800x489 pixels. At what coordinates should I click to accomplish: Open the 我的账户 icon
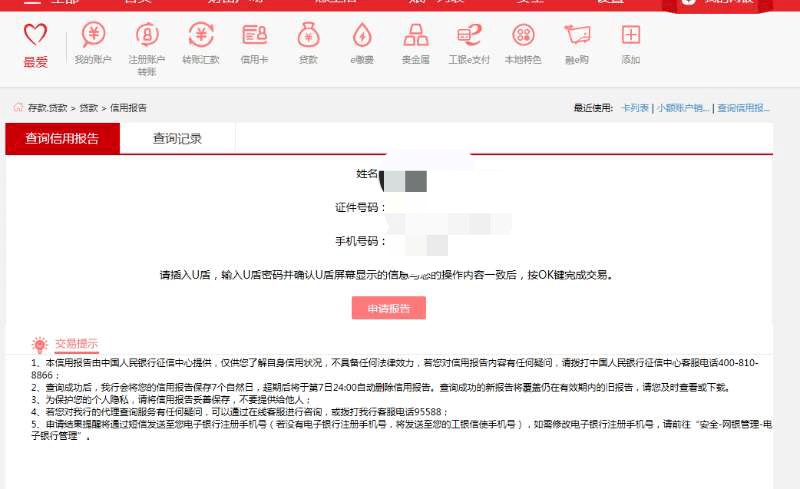[93, 35]
